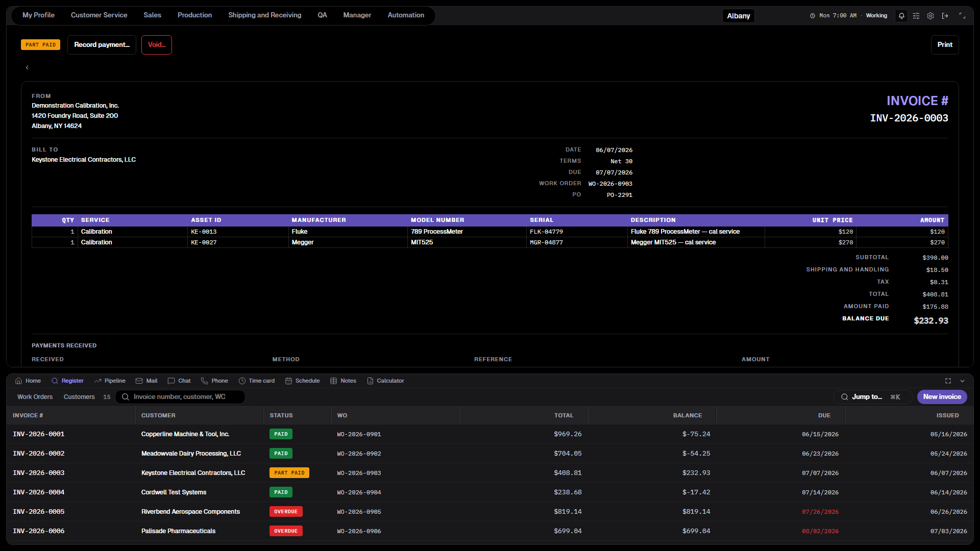This screenshot has height=551, width=980.
Task: Open the Sales menu
Action: coord(152,15)
